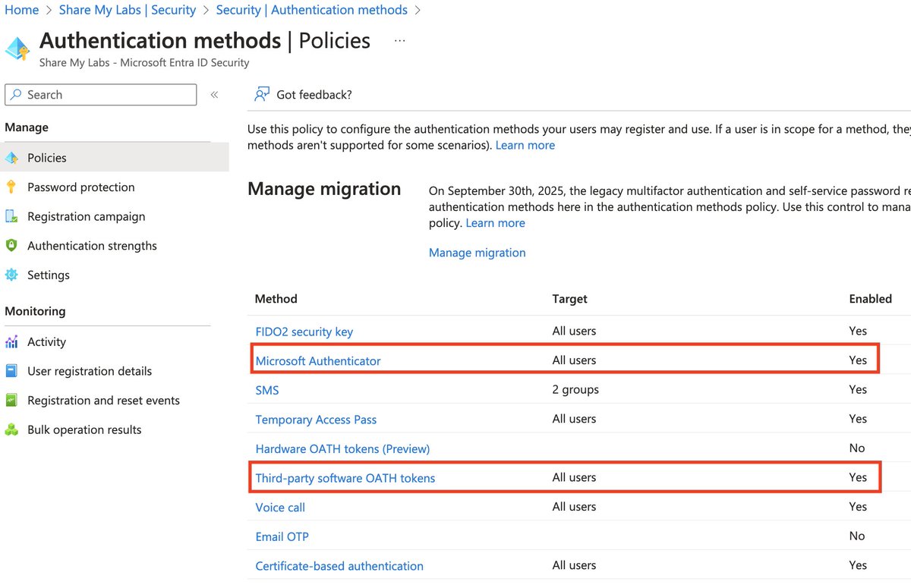Click the Policies sidebar icon
This screenshot has width=911, height=588.
tap(11, 158)
